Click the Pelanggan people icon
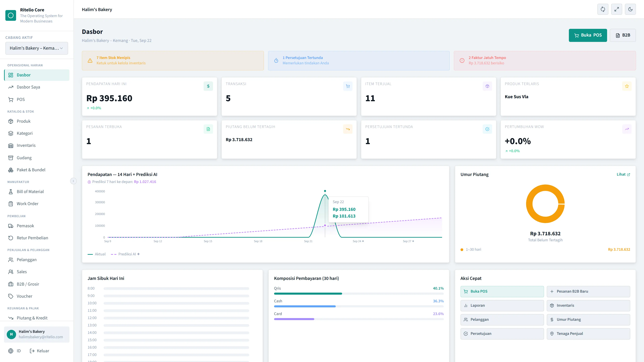 11,260
